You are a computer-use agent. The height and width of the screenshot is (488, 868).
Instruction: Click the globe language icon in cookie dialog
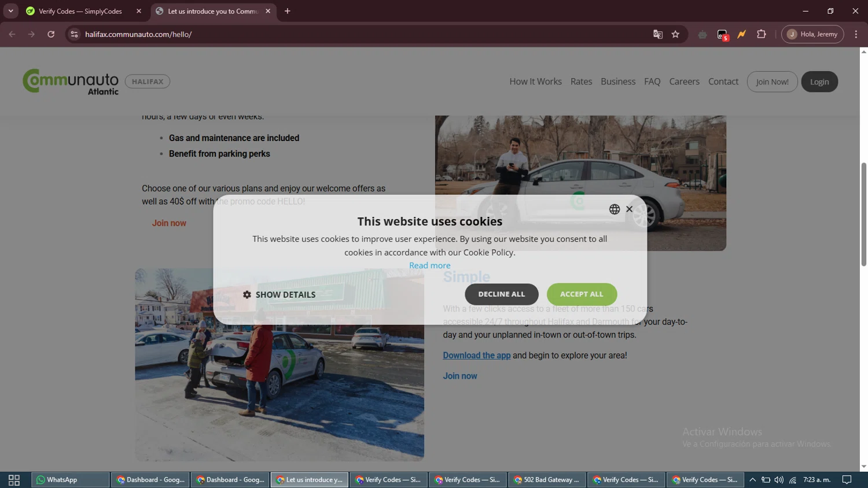[x=615, y=209]
